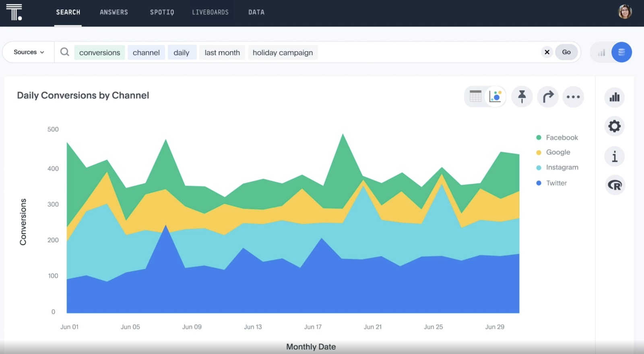The height and width of the screenshot is (354, 644).
Task: Open the SEARCH tab
Action: point(68,12)
